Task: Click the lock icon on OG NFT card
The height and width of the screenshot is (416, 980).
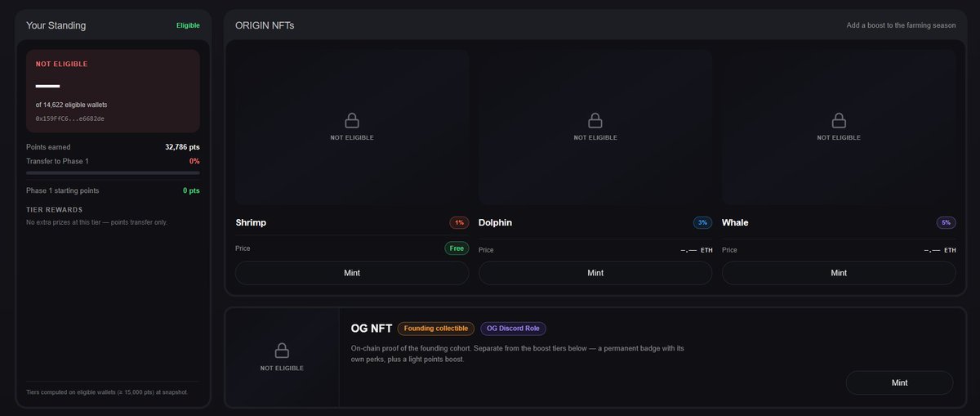Action: tap(282, 351)
